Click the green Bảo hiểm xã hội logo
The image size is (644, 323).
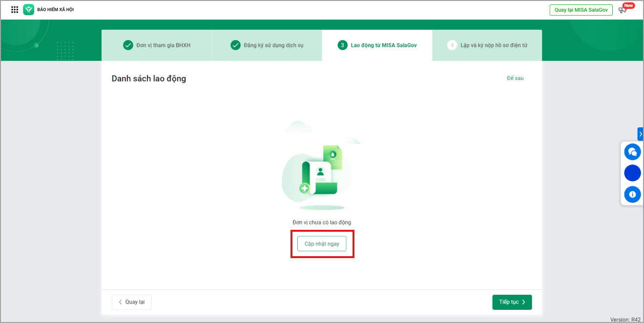pos(28,10)
